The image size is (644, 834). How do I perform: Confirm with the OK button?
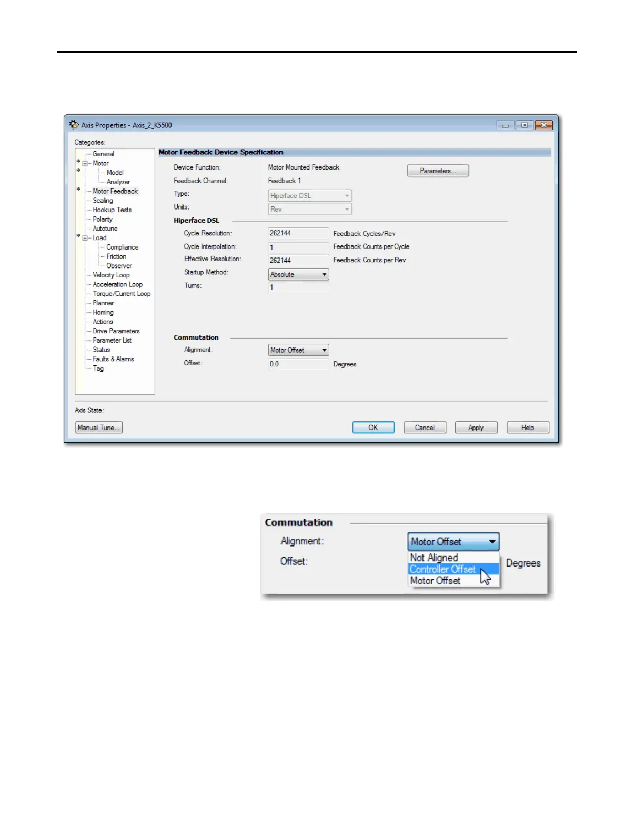click(373, 428)
